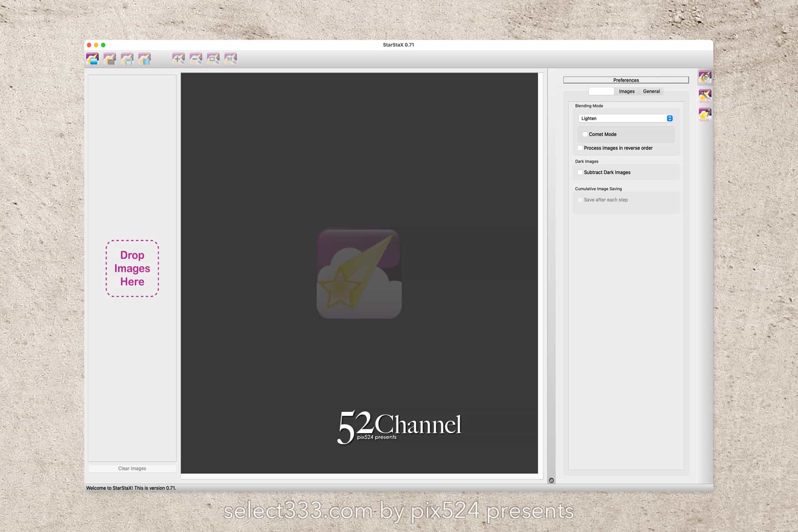The image size is (798, 532).
Task: Click the Open Dark Frames toolbar icon
Action: click(110, 59)
